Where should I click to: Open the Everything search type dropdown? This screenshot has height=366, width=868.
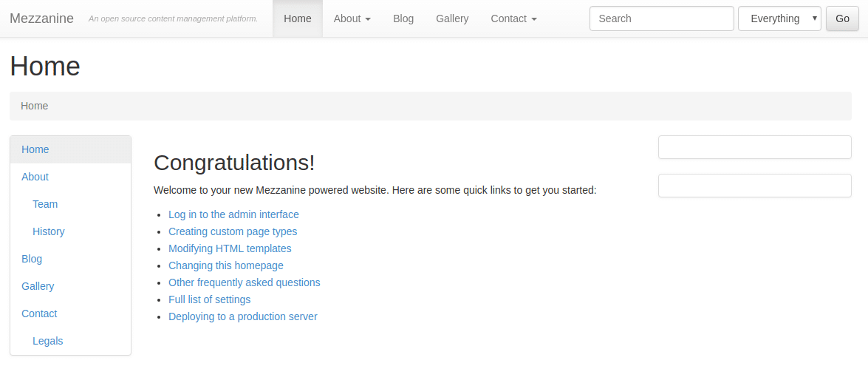[x=779, y=18]
